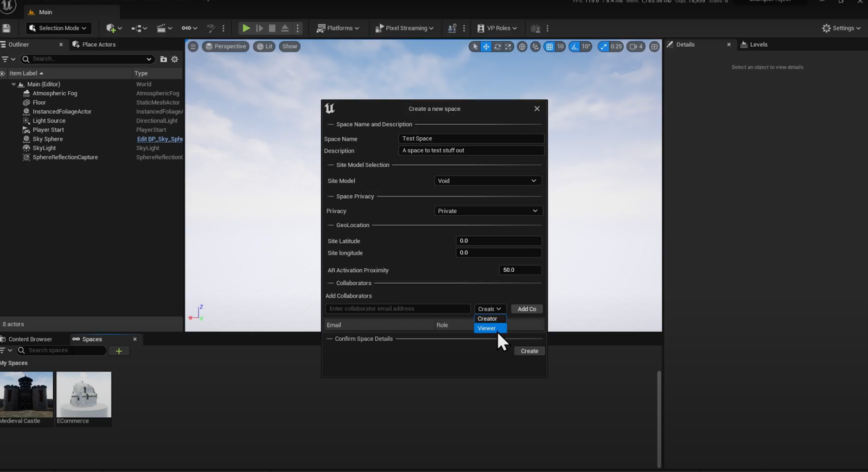The width and height of the screenshot is (868, 472).
Task: Choose Viewer from the role dropdown list
Action: 487,328
